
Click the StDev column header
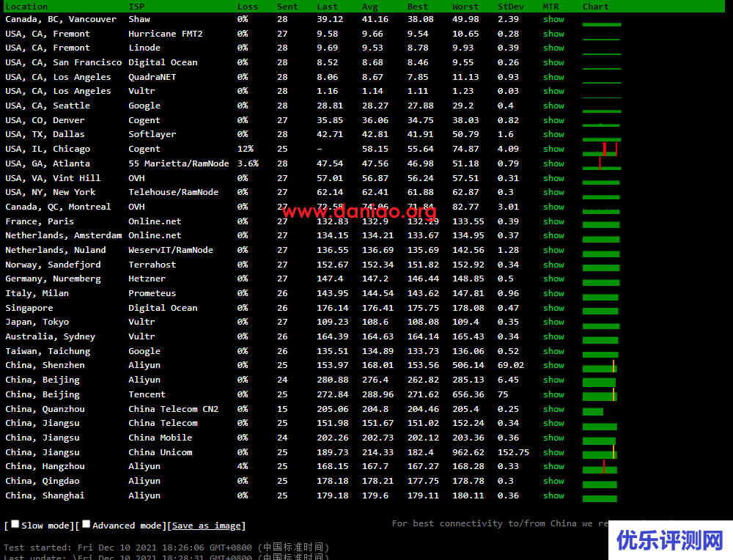pos(510,7)
